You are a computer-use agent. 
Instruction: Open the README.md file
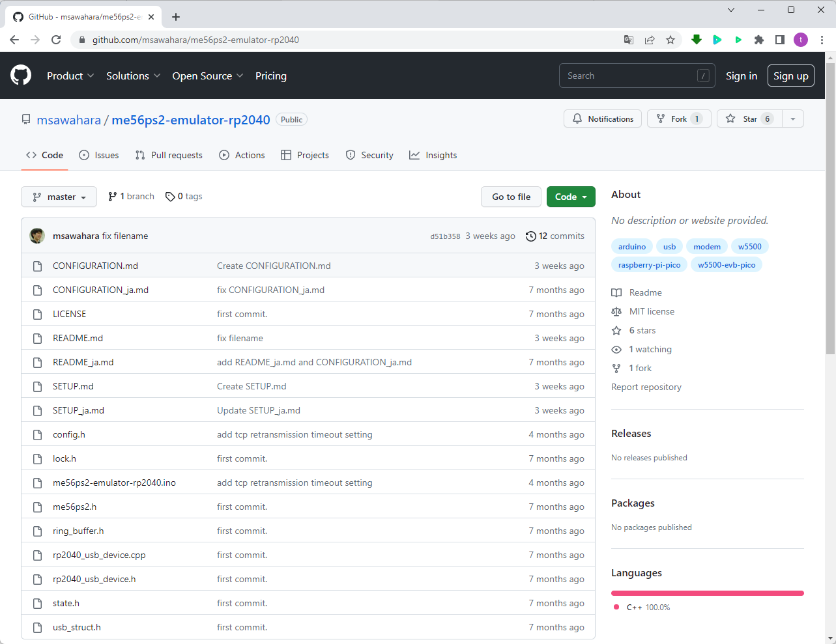click(x=78, y=338)
